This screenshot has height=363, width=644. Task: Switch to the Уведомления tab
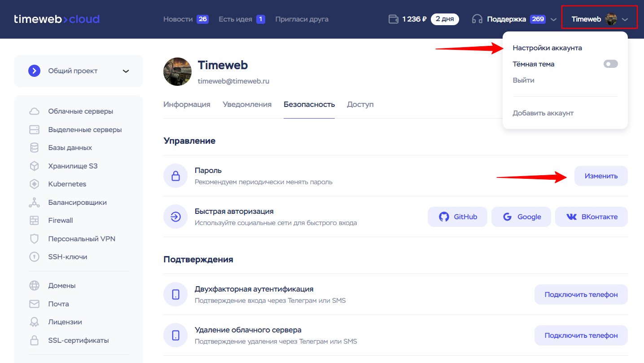pyautogui.click(x=247, y=105)
